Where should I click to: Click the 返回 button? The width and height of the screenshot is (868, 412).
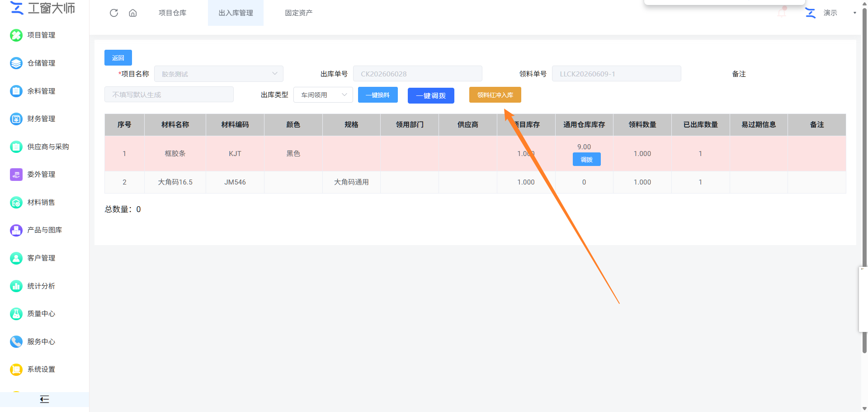[x=118, y=58]
